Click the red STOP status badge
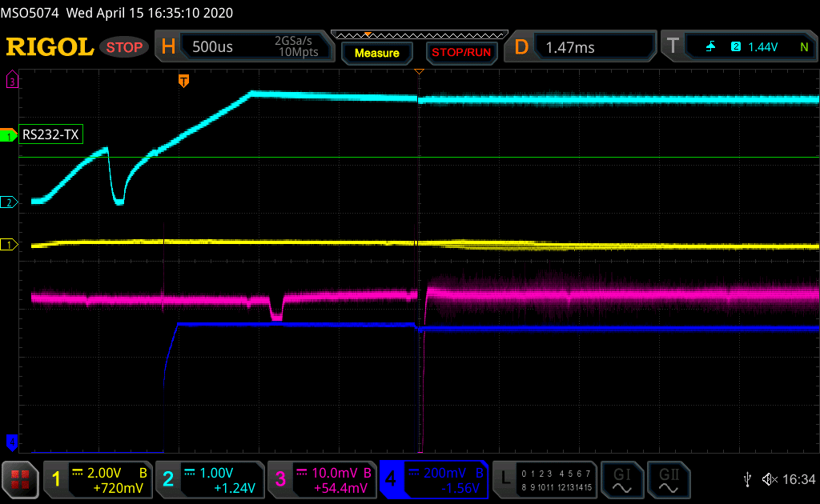Image resolution: width=820 pixels, height=504 pixels. click(x=125, y=47)
